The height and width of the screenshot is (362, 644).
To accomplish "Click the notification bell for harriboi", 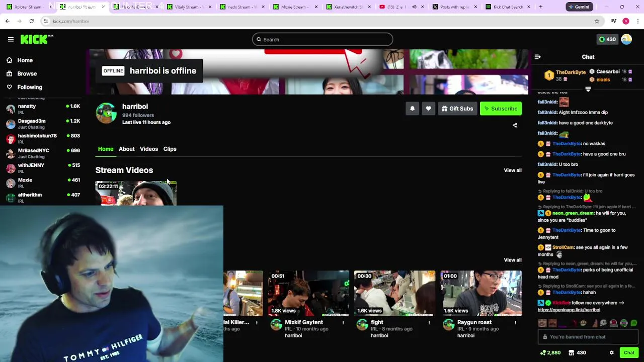I will (x=412, y=109).
